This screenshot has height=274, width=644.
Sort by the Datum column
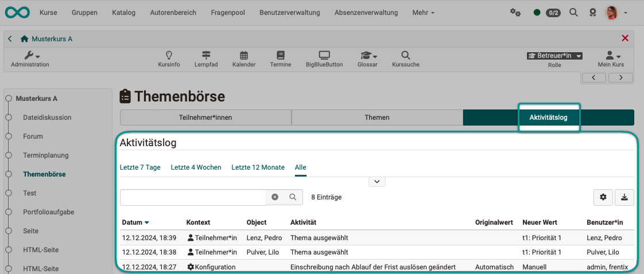135,222
